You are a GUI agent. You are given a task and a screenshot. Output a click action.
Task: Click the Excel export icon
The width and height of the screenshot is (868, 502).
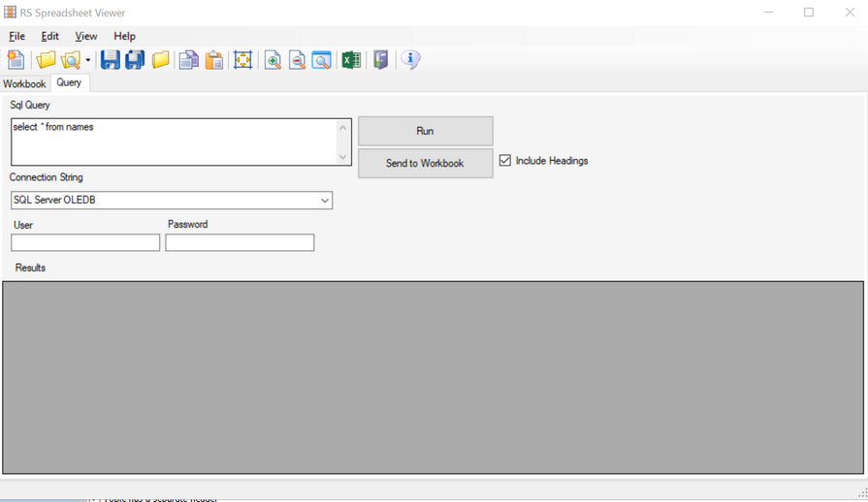pos(351,60)
